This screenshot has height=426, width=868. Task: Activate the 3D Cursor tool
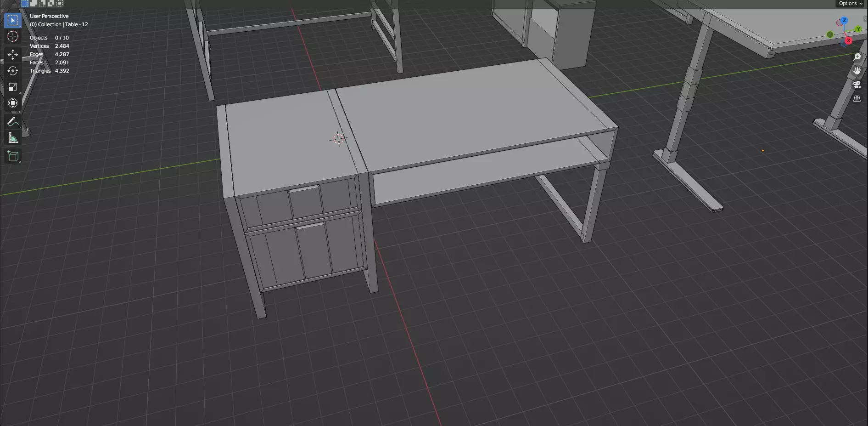click(13, 36)
